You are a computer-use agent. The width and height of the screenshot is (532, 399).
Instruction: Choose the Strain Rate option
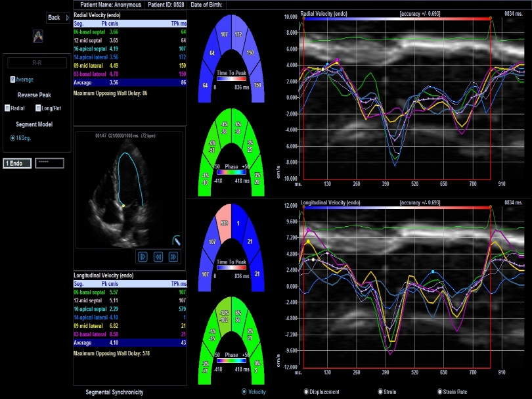437,392
